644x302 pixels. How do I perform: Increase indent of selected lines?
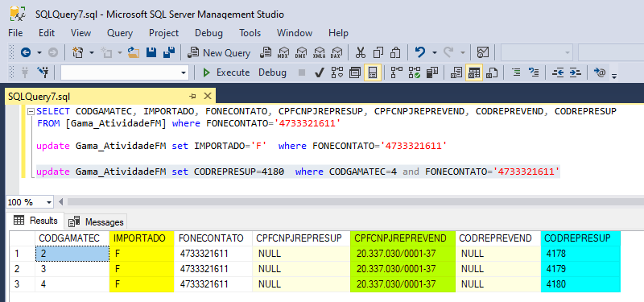(x=576, y=72)
